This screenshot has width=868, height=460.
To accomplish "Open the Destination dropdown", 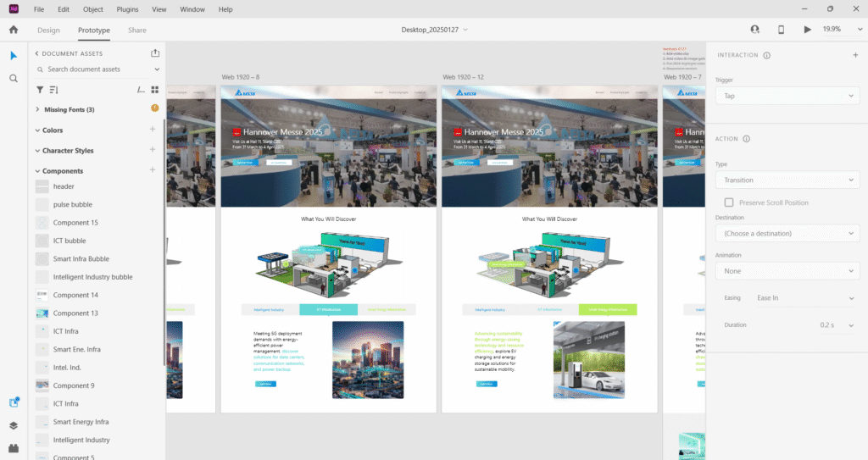I will [x=787, y=233].
